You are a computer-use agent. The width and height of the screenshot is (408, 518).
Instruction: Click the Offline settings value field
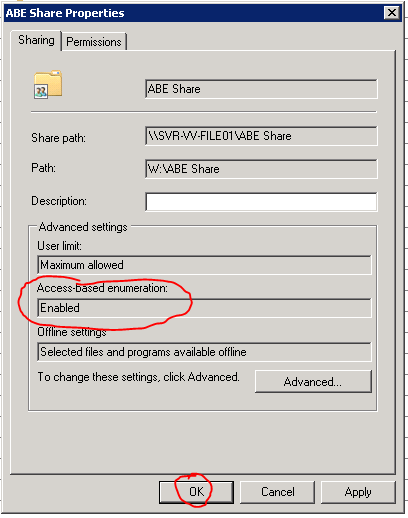pos(204,352)
